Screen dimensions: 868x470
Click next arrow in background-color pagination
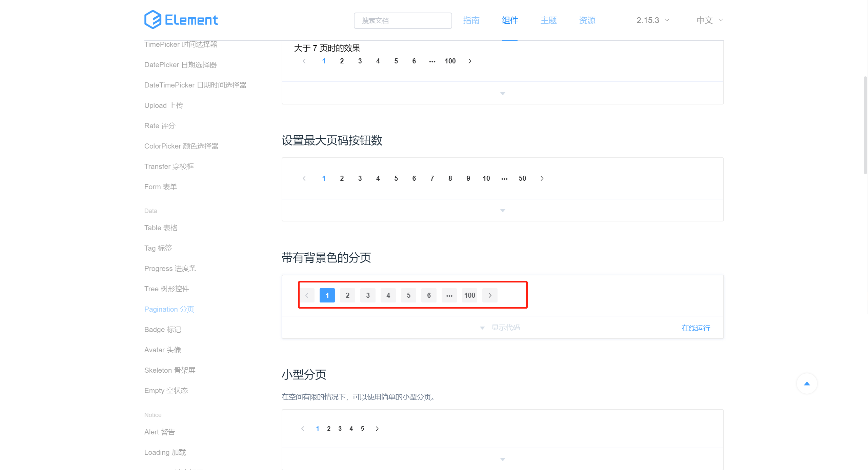coord(490,295)
